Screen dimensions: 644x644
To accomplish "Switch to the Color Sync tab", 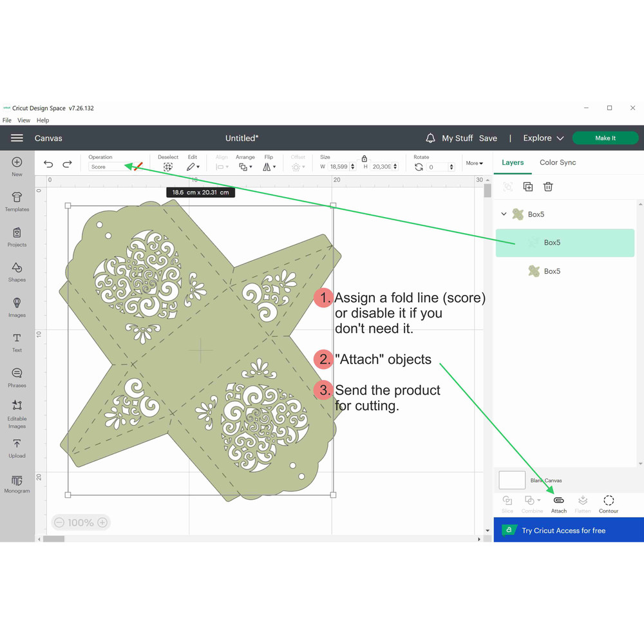I will [558, 163].
